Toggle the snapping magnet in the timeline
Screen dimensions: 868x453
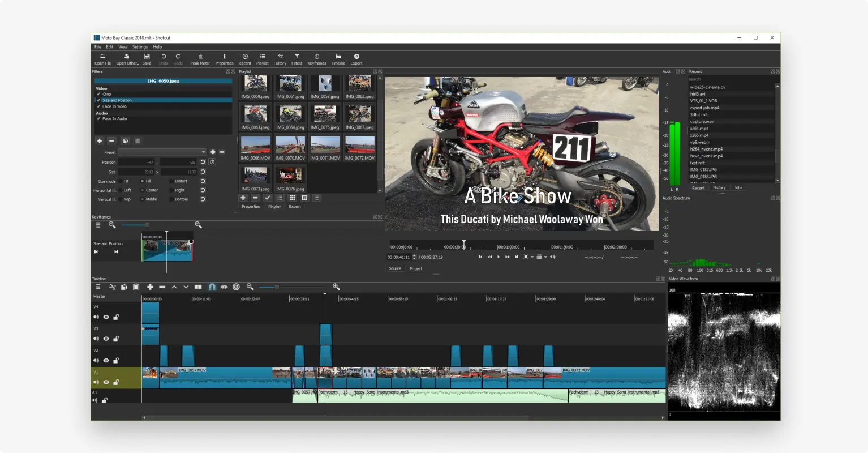212,287
